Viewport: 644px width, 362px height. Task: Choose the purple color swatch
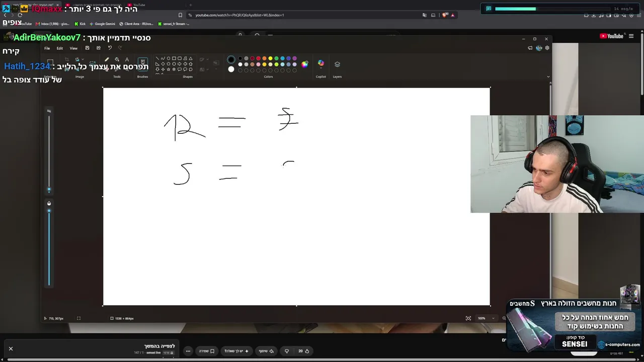click(294, 58)
